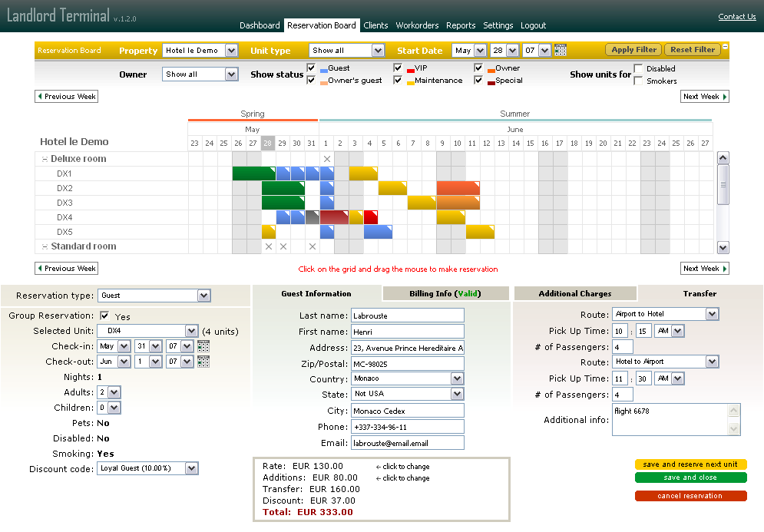This screenshot has width=764, height=532.
Task: Click the × icon above the Deluxe room timeline
Action: (327, 159)
